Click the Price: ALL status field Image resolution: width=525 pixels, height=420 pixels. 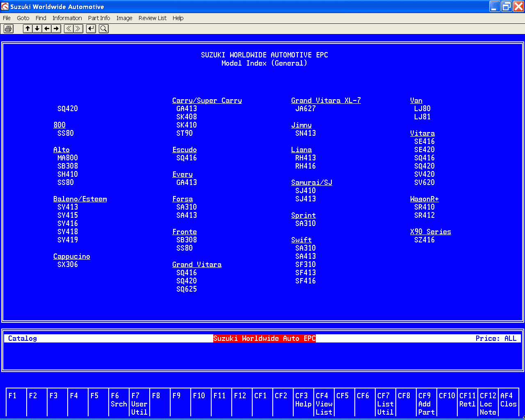[x=496, y=338]
